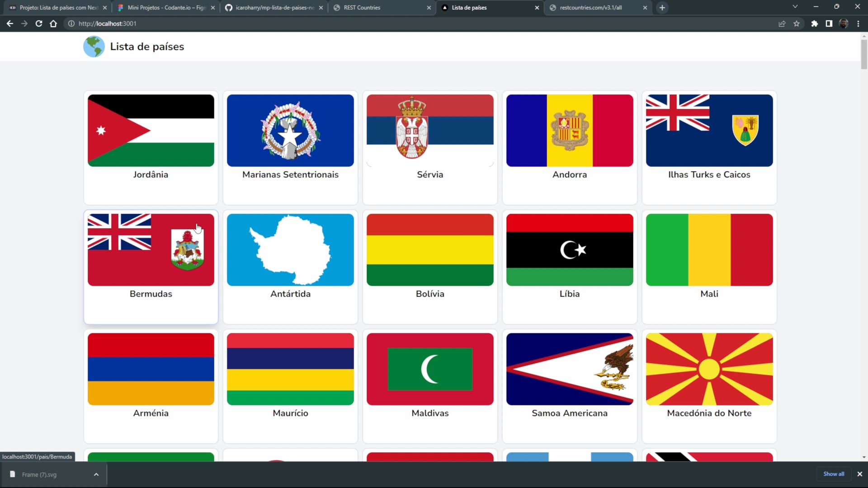Open a new browser tab
The image size is (868, 488).
662,8
